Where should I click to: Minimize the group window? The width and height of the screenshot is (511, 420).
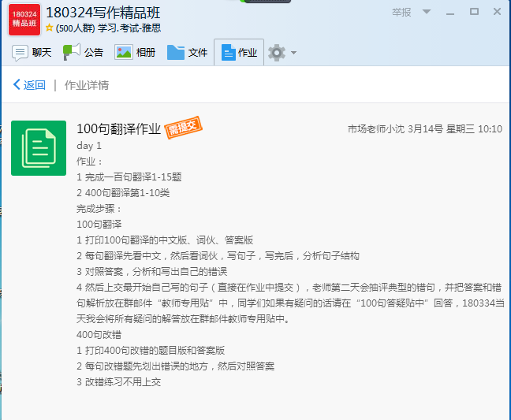450,13
